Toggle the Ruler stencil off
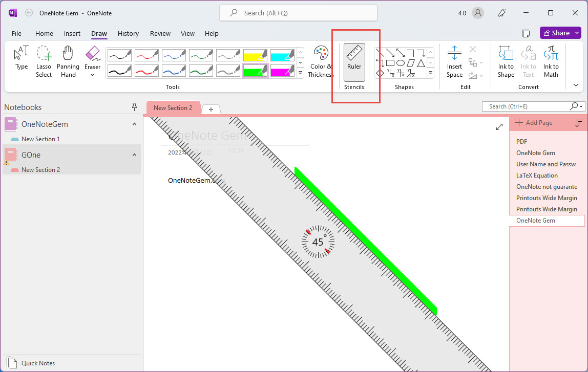Viewport: 588px width, 372px height. click(x=354, y=61)
